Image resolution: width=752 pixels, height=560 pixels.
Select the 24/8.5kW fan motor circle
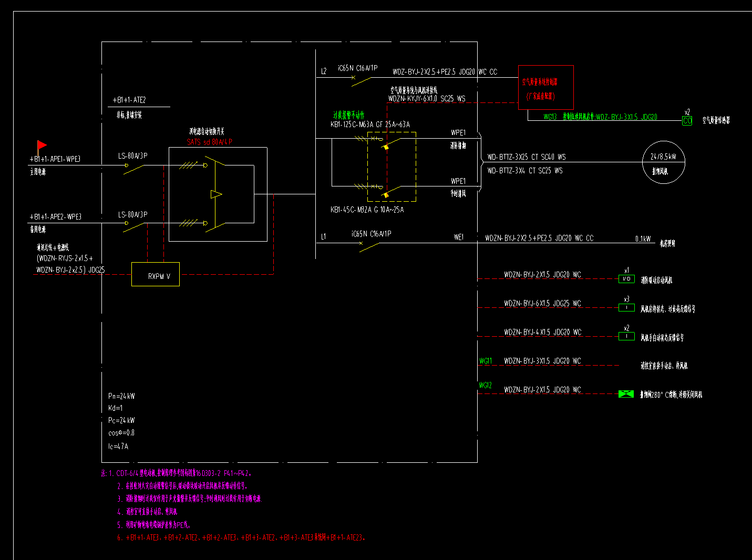click(664, 162)
